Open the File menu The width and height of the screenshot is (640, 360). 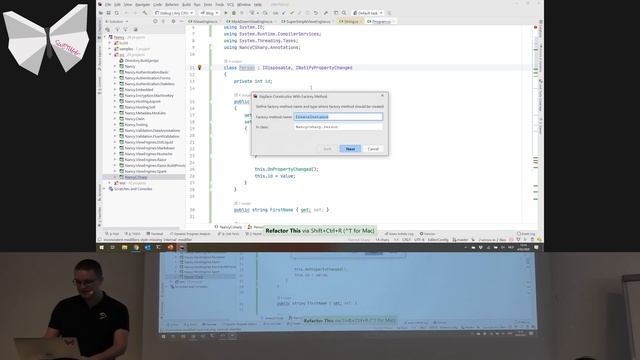(x=108, y=4)
